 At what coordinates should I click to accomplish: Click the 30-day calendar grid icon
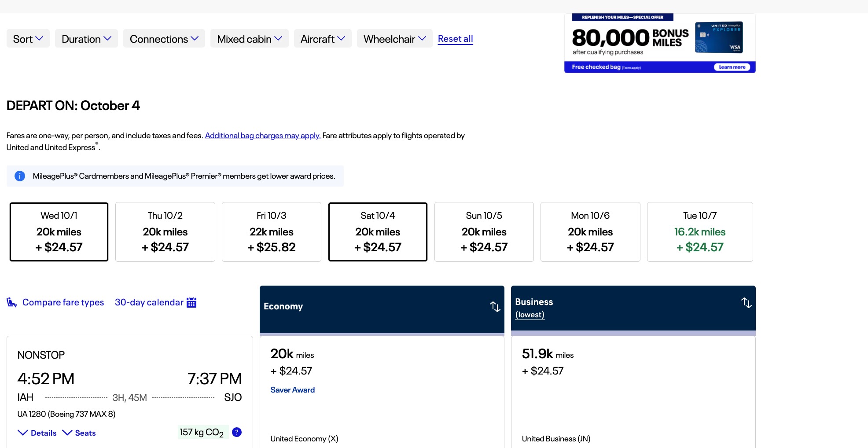191,302
